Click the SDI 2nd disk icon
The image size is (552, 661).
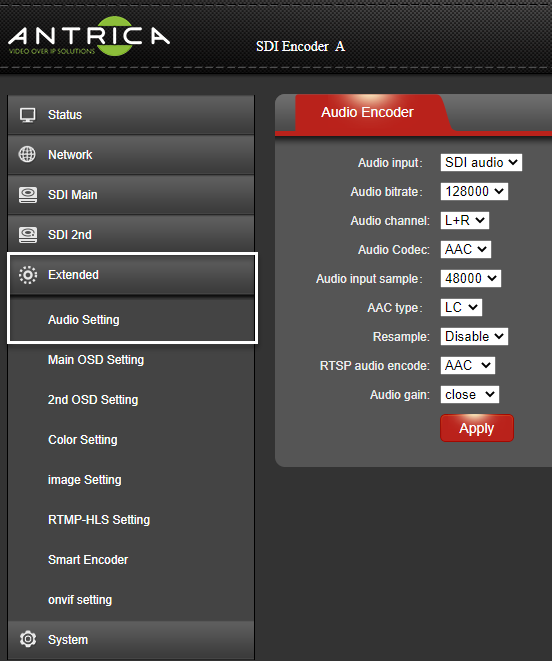coord(28,235)
